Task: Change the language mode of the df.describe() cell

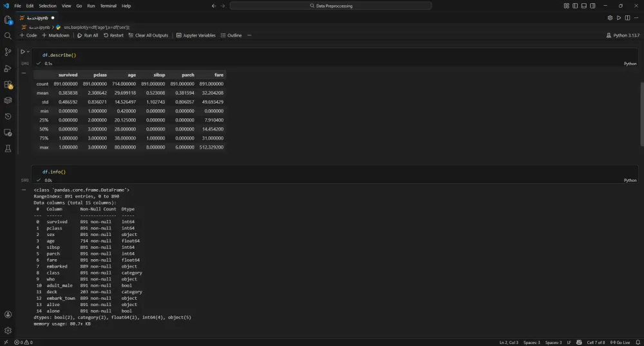Action: [x=630, y=64]
